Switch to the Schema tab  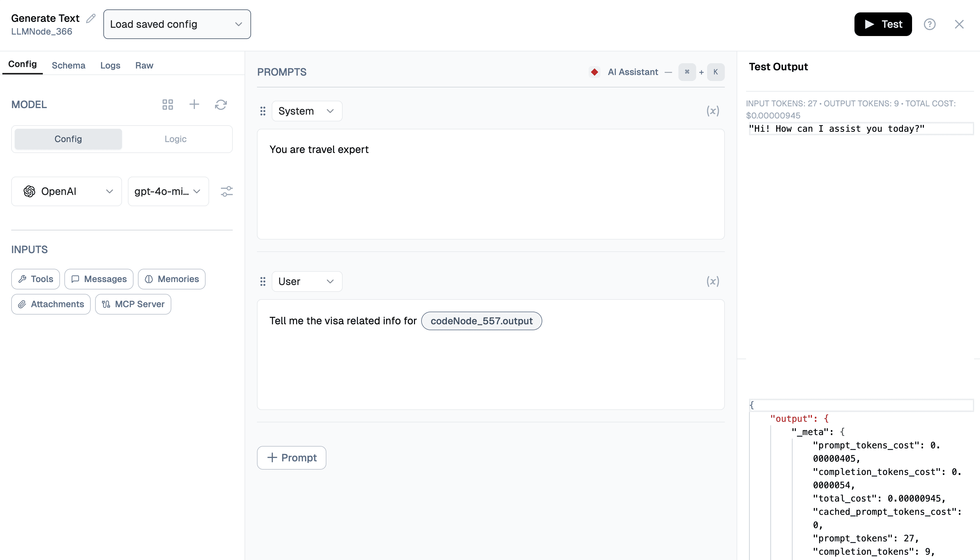[69, 65]
